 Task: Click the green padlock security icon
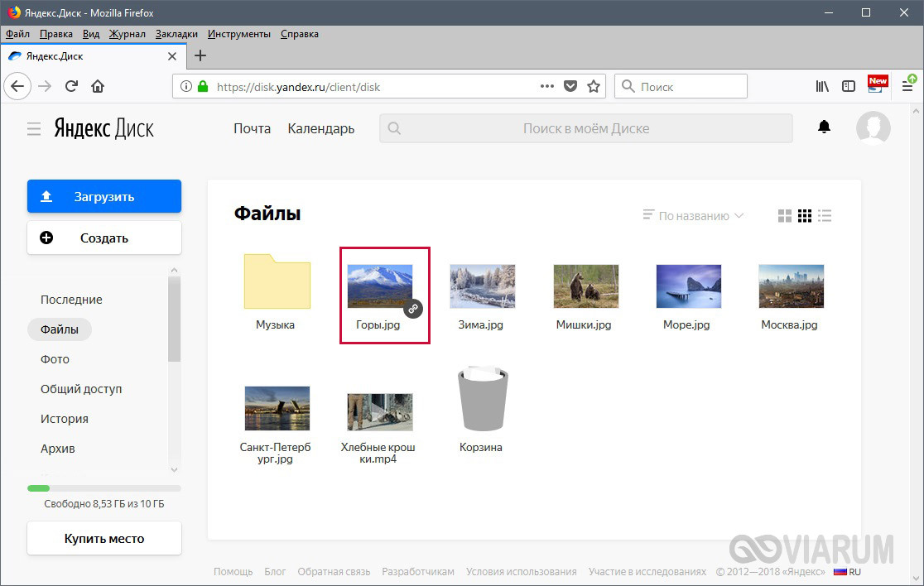(x=203, y=87)
